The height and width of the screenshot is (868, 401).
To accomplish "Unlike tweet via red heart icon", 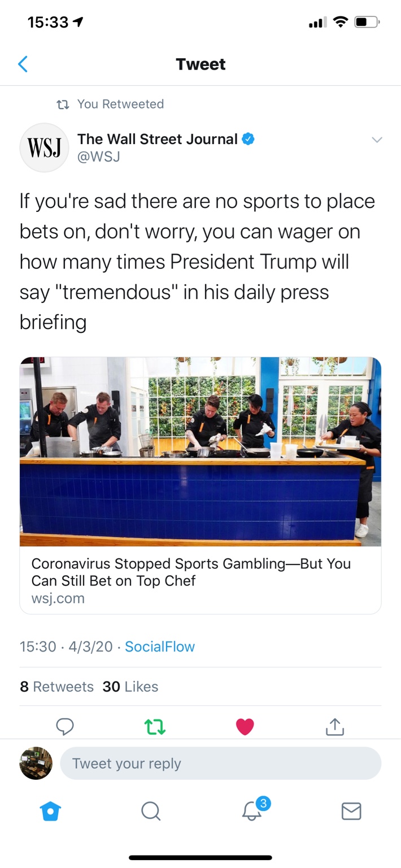I will (245, 727).
